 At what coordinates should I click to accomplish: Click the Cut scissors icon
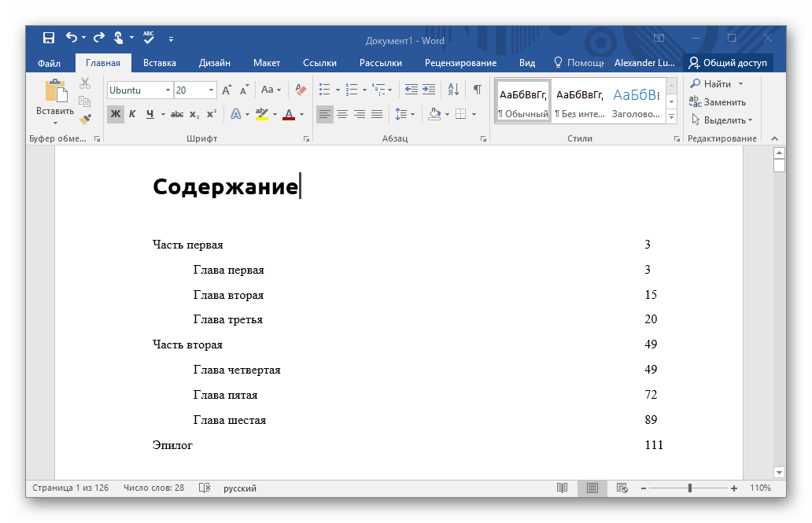click(85, 83)
